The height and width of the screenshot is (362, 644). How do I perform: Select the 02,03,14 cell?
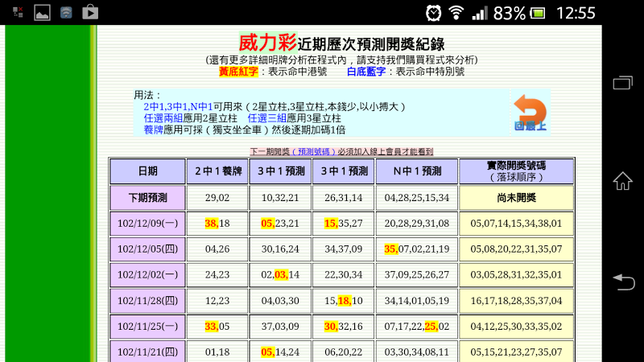coord(280,274)
